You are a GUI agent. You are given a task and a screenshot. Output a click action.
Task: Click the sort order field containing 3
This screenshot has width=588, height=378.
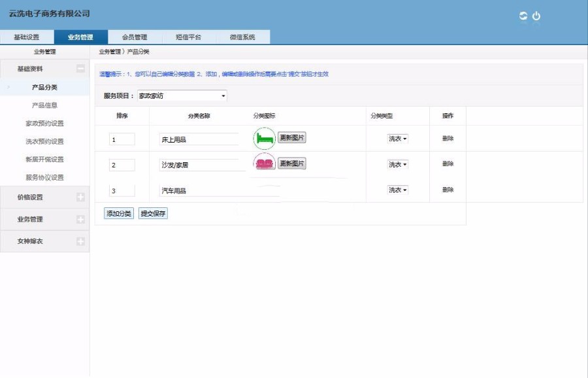pyautogui.click(x=122, y=191)
